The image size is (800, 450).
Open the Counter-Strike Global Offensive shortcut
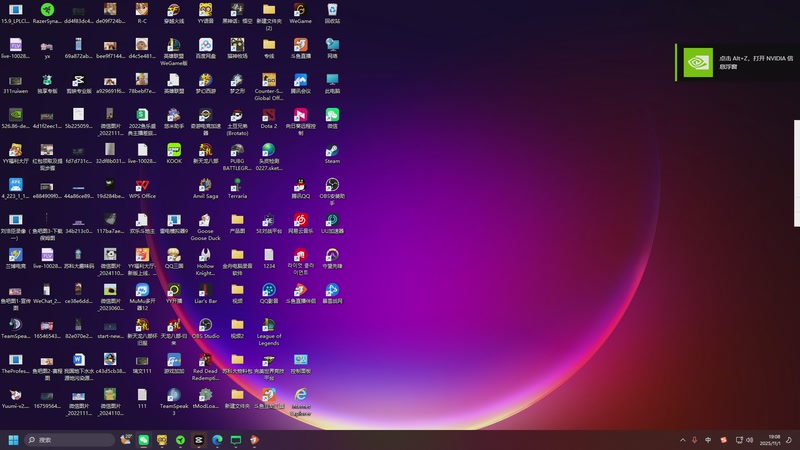(269, 87)
